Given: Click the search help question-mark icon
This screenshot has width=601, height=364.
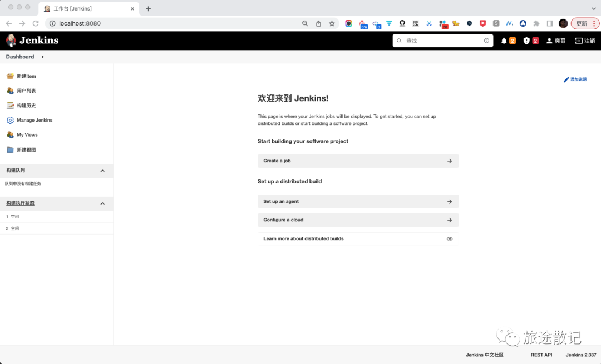Looking at the screenshot, I should (x=486, y=41).
